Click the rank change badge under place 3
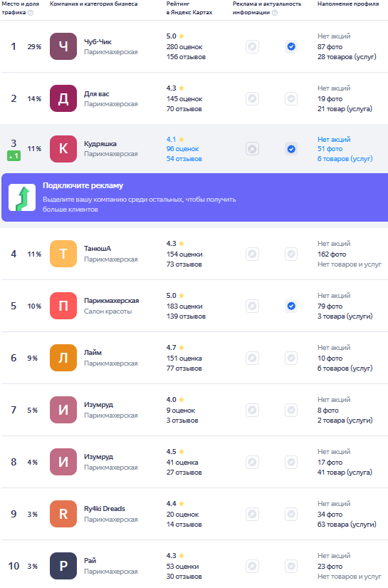The height and width of the screenshot is (588, 388). (x=14, y=155)
